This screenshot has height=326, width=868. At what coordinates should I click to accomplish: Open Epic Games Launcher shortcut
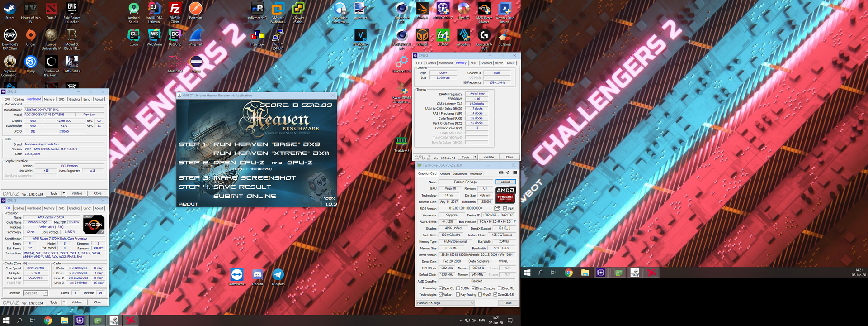(x=72, y=13)
